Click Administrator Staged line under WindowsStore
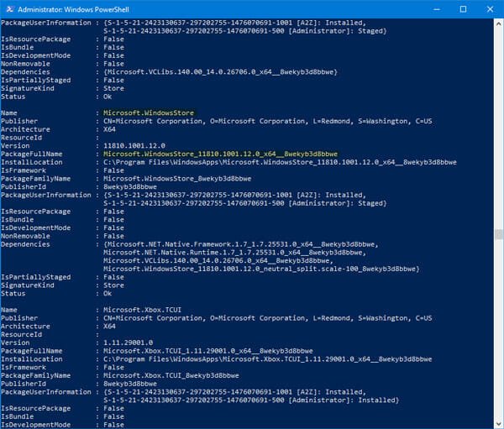The width and height of the screenshot is (504, 429). pos(245,203)
